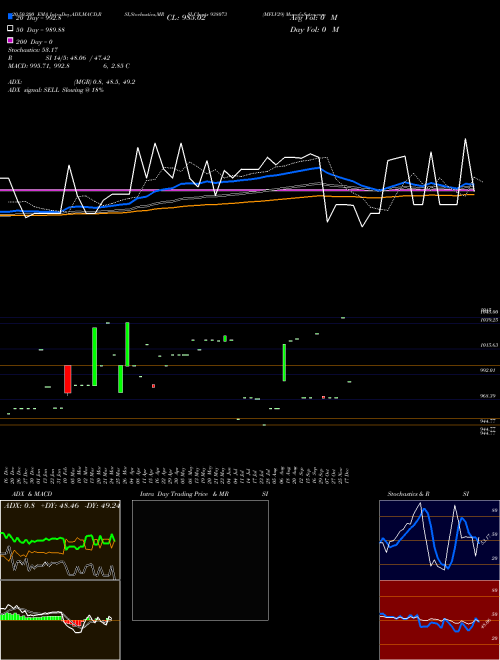This screenshot has height=660, width=500.
Task: Click the small red candle near 15 Apr
Action: click(154, 386)
